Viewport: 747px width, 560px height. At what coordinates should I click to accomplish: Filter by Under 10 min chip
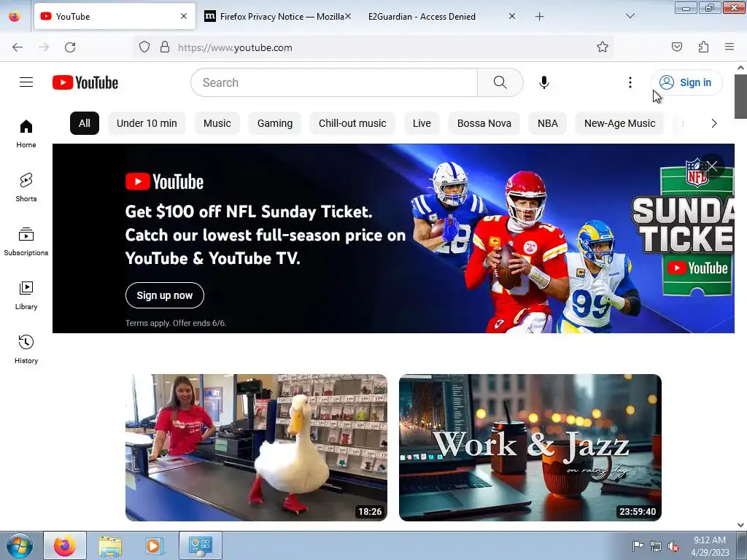click(x=147, y=123)
